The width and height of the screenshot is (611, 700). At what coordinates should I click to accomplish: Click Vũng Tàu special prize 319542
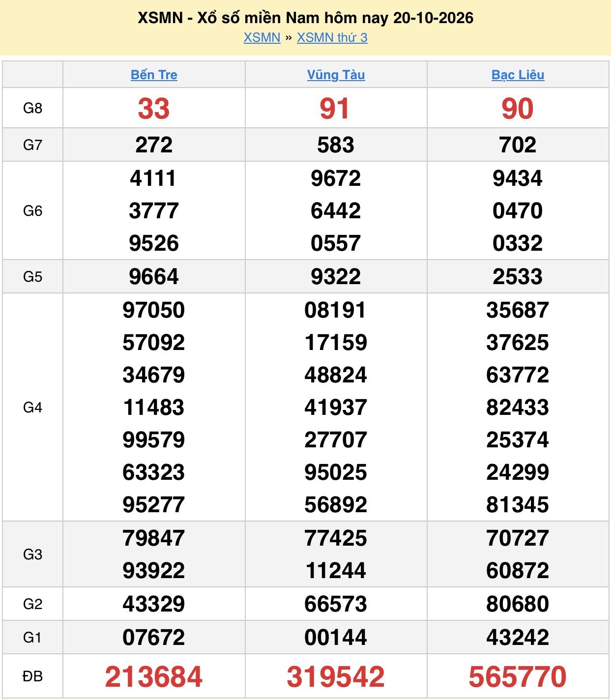coord(336,676)
